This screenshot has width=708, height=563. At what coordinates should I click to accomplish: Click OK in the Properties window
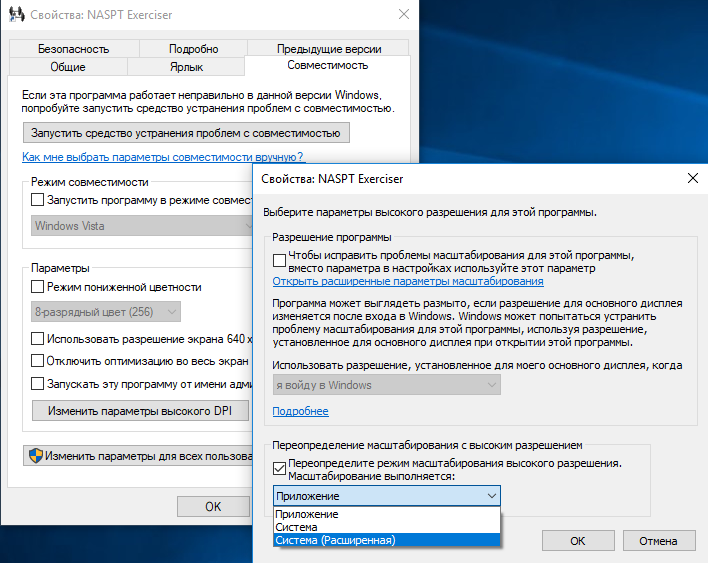[x=213, y=507]
